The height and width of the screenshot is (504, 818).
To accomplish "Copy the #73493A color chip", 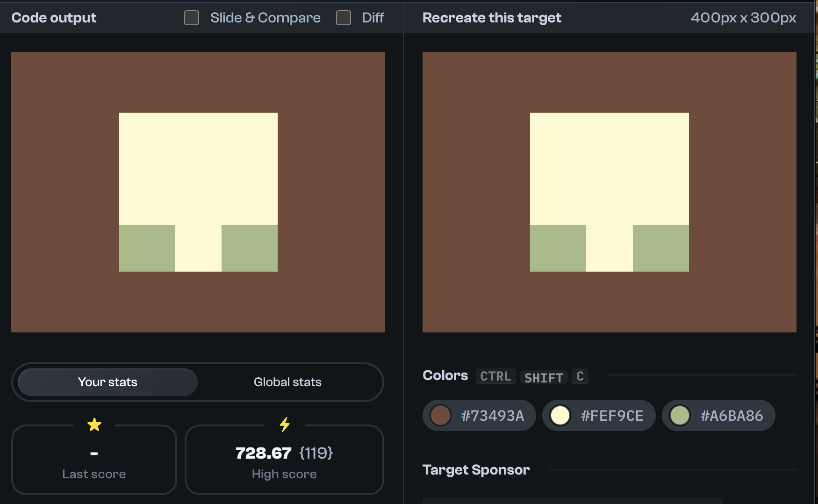I will [479, 415].
